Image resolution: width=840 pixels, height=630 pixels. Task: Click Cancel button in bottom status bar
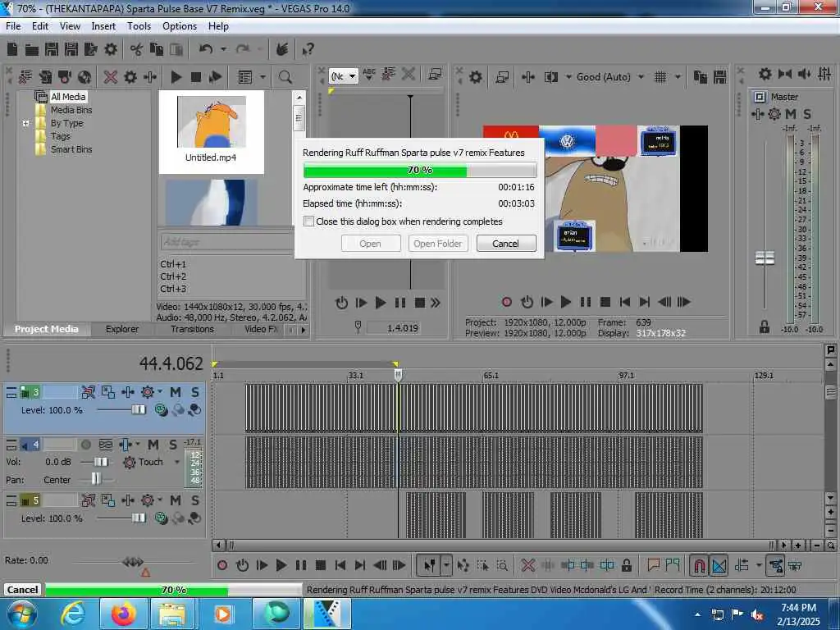pos(22,589)
